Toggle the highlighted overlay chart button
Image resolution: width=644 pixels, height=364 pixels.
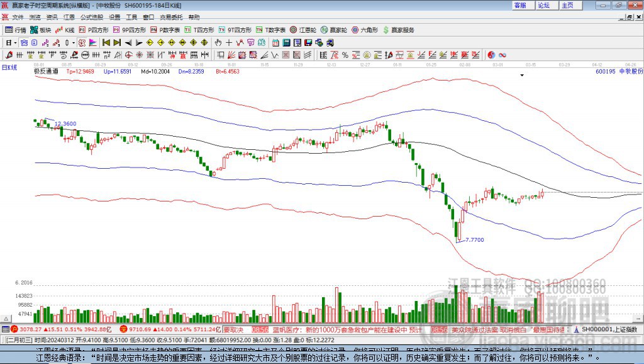click(25, 43)
